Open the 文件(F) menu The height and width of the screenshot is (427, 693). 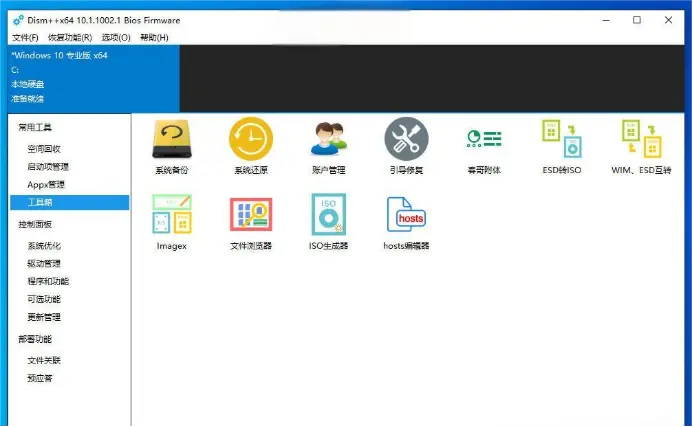(x=25, y=38)
